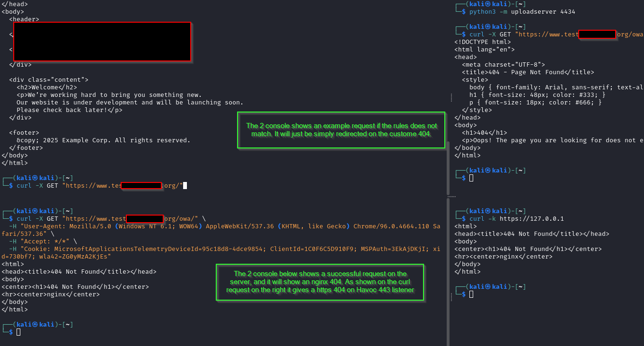Click the pane split handle dots between right terminals
The width and height of the screenshot is (644, 346).
(451, 196)
